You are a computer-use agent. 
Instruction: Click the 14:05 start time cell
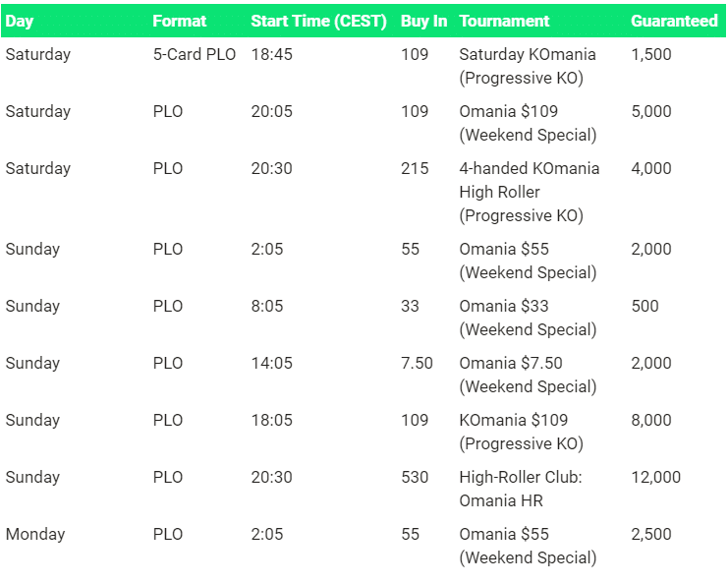click(271, 363)
